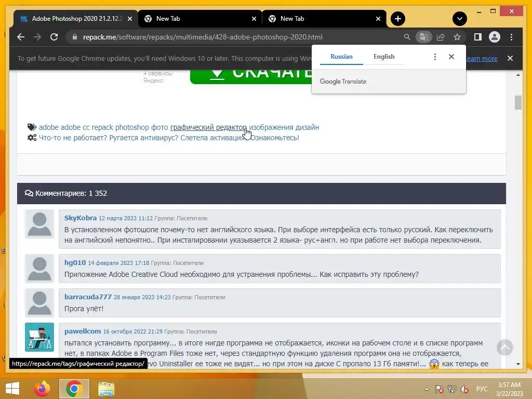Close the second New Tab
This screenshot has width=532, height=399.
[378, 19]
